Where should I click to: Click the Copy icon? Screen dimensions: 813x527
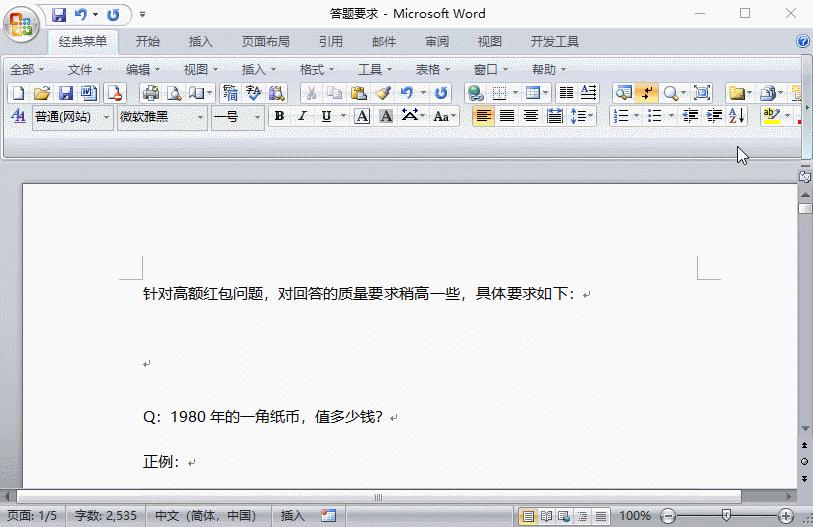click(x=334, y=93)
